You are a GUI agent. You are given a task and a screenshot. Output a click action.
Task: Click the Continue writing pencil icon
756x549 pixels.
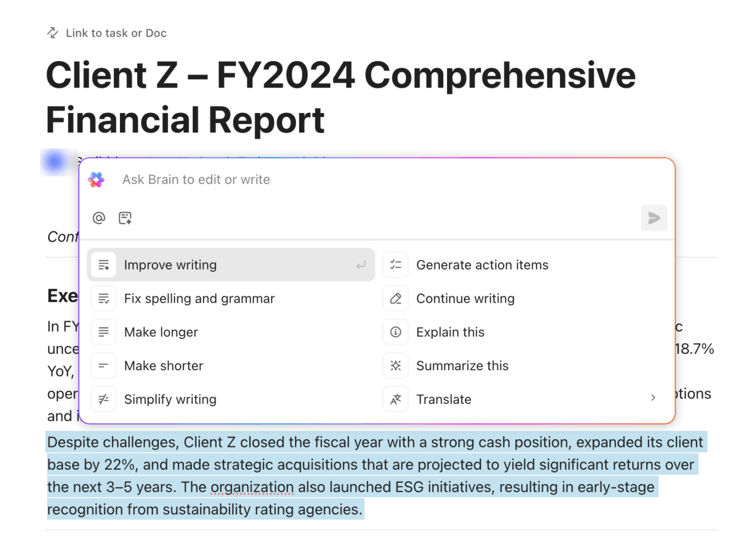tap(396, 298)
